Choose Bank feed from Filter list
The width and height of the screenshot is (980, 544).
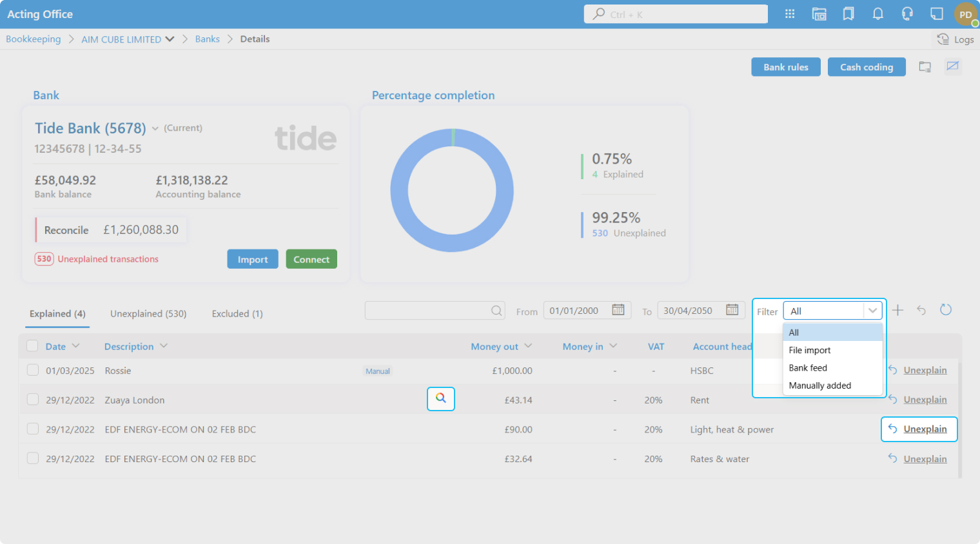tap(808, 368)
